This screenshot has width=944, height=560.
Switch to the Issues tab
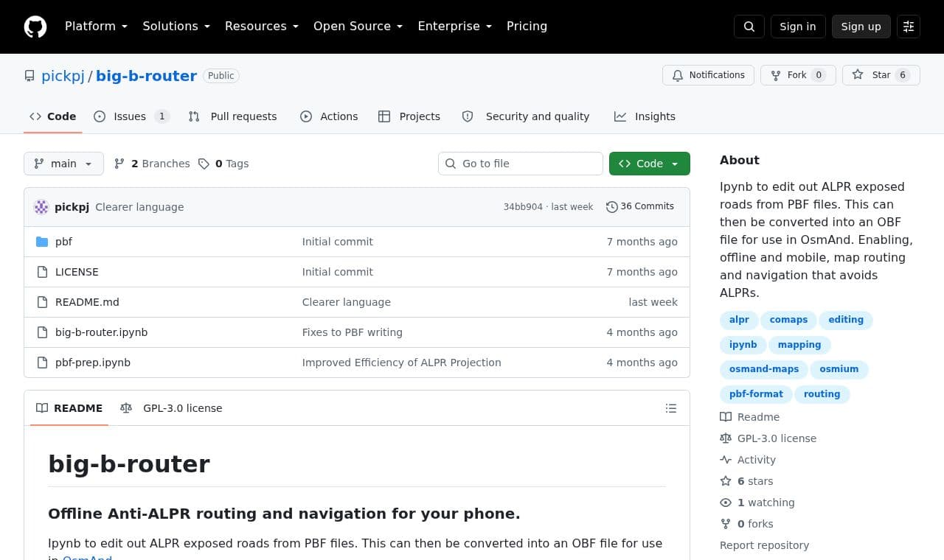[132, 116]
